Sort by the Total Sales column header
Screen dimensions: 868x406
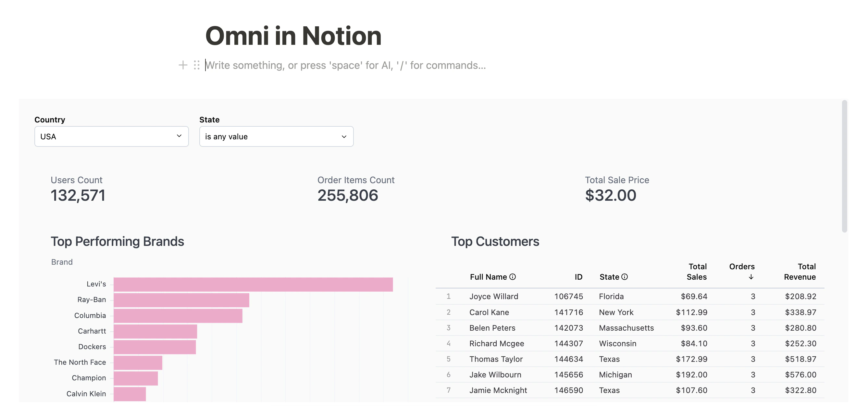pyautogui.click(x=697, y=272)
